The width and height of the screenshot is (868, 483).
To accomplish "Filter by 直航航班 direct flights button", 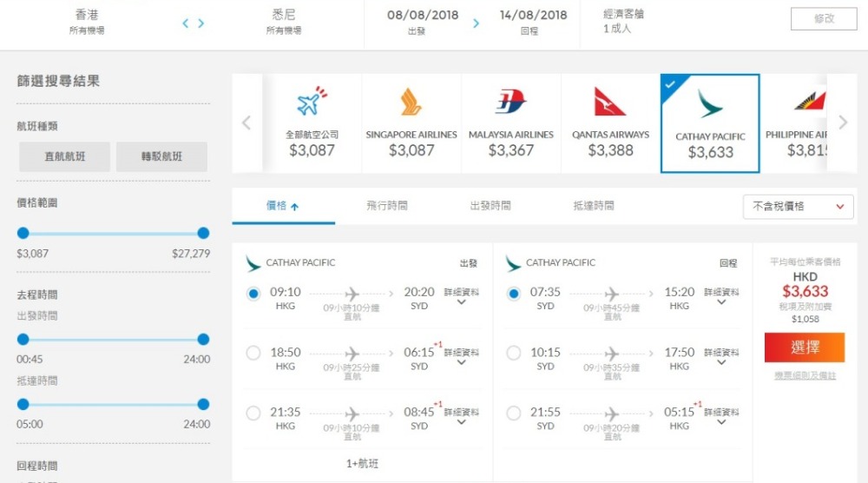I will 65,156.
